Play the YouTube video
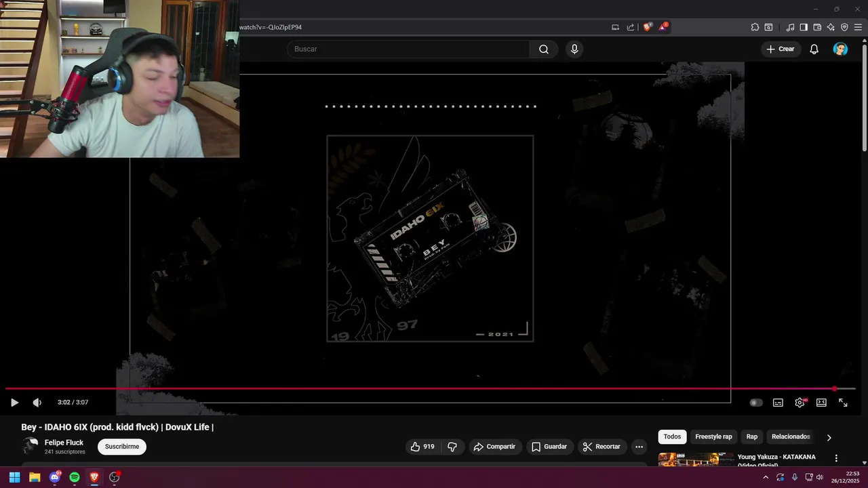Viewport: 868px width, 488px height. pyautogui.click(x=14, y=403)
